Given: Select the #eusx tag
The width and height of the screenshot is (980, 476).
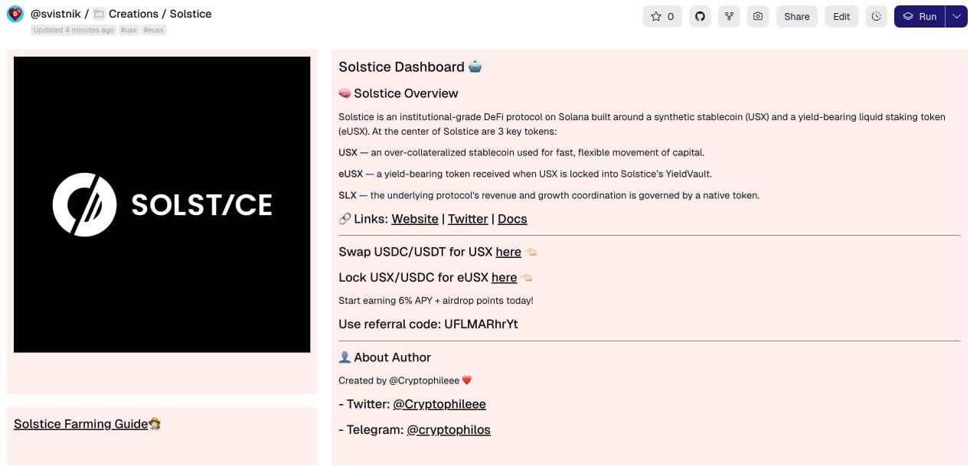Looking at the screenshot, I should click(153, 30).
